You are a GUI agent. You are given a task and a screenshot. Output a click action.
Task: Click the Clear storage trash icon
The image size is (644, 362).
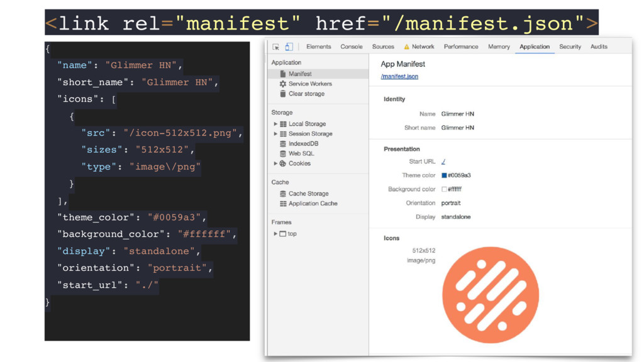(x=283, y=94)
